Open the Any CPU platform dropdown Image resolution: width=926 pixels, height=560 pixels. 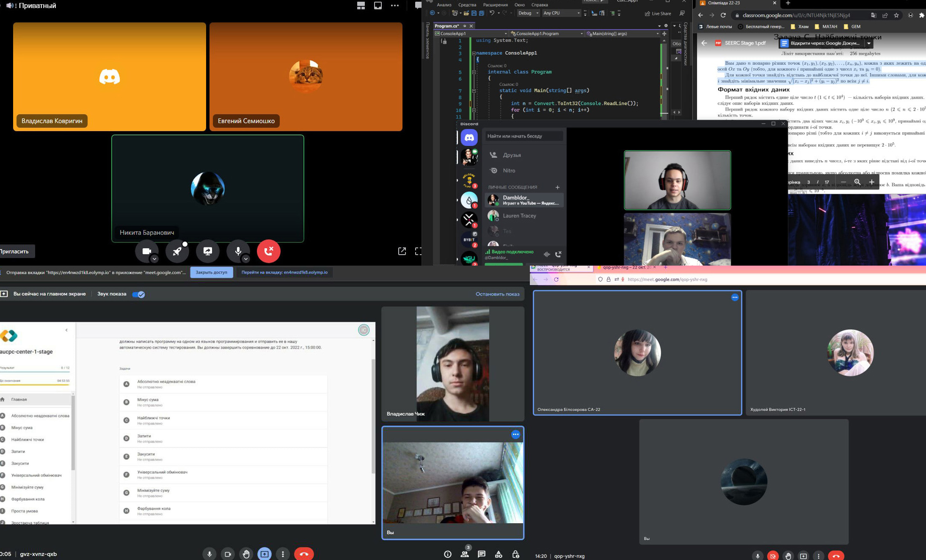(x=561, y=13)
